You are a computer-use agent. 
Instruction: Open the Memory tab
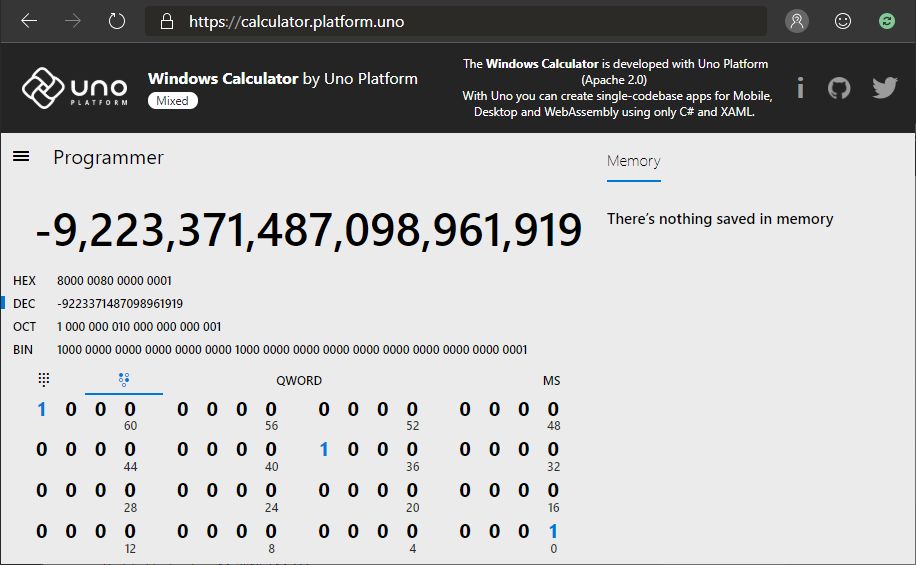(x=633, y=161)
